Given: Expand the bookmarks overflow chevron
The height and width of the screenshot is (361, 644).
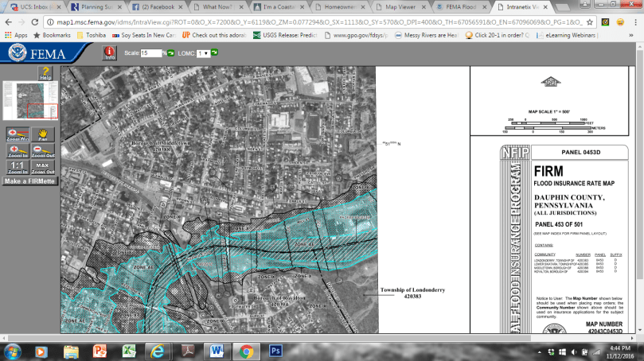Looking at the screenshot, I should 630,35.
